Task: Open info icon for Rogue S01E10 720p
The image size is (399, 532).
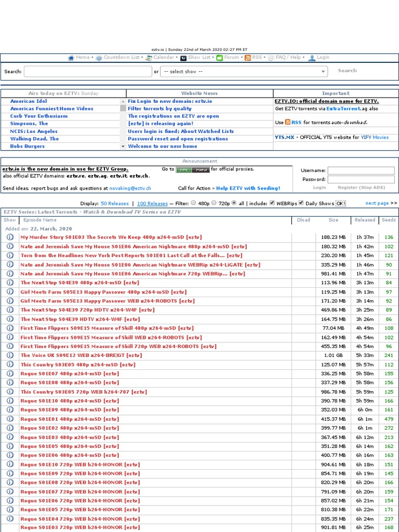Action: (10, 464)
